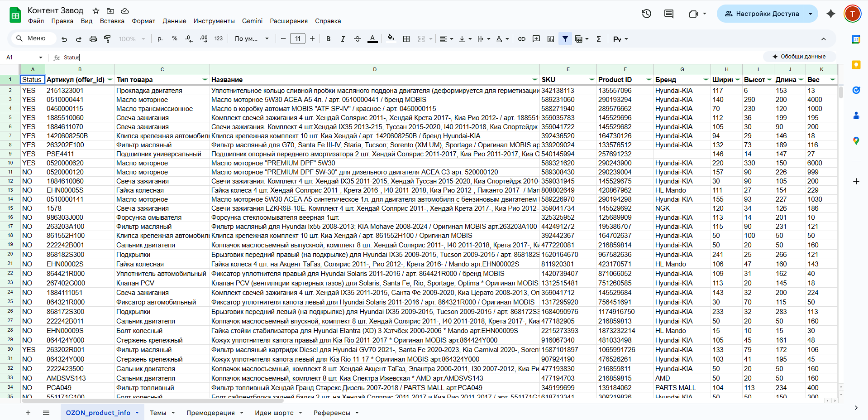This screenshot has width=868, height=420.
Task: Open the Вставка menu
Action: pyautogui.click(x=112, y=21)
